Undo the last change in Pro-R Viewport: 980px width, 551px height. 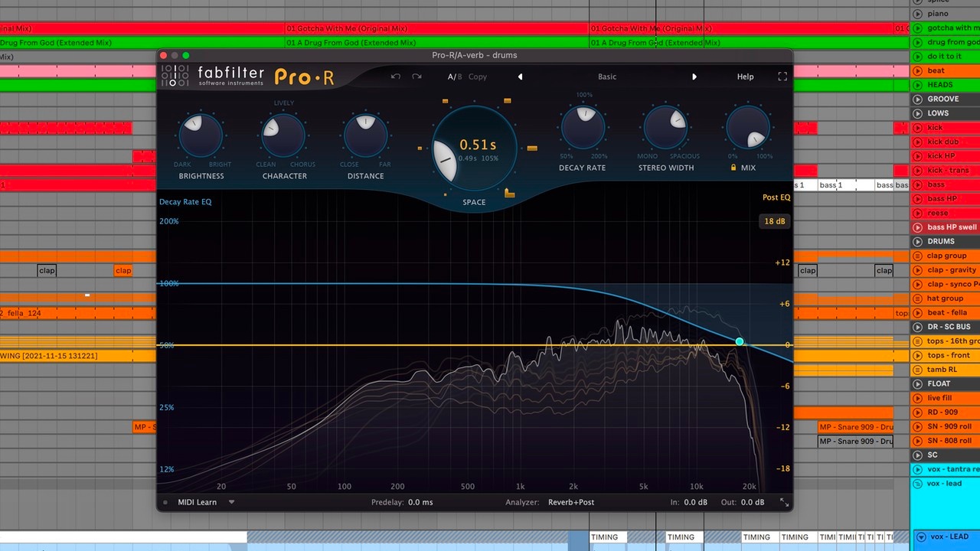395,77
